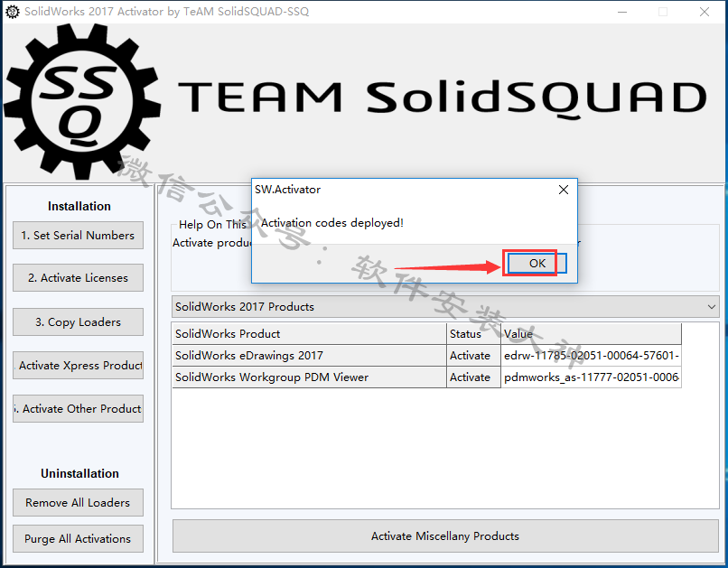Viewport: 728px width, 568px height.
Task: Click the Activate Other Products button
Action: pos(78,408)
